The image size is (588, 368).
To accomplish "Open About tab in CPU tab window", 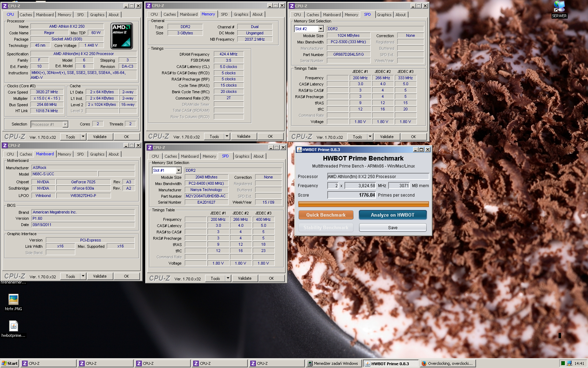I will click(x=114, y=15).
